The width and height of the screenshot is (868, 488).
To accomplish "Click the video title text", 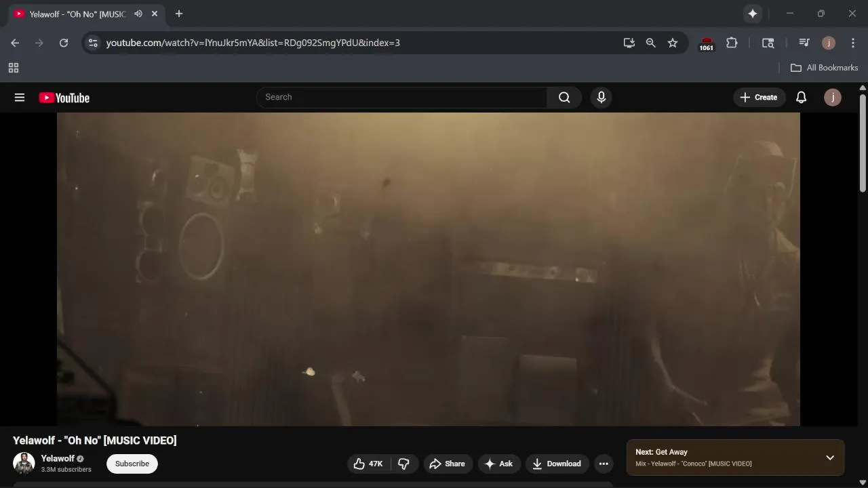I will point(95,441).
